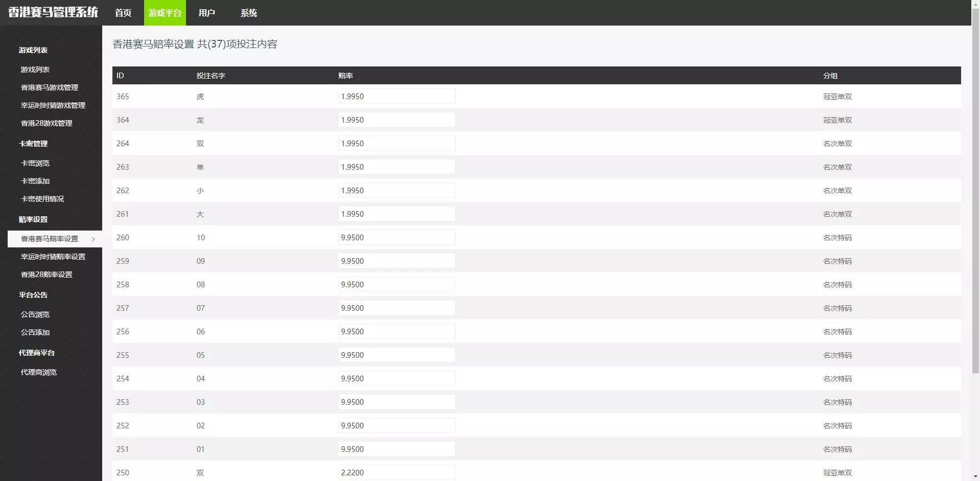
Task: Click the chevron next to 香港赛马赔率设置
Action: tap(93, 239)
